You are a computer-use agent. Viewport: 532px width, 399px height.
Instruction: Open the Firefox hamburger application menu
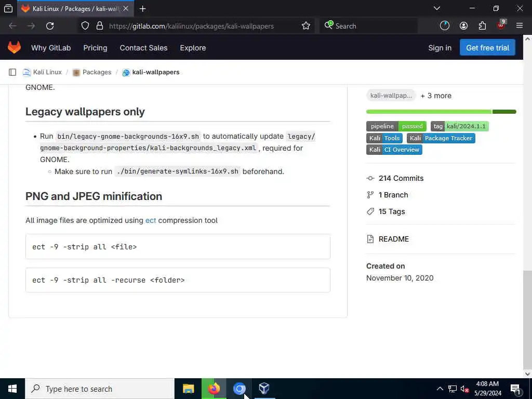point(520,26)
